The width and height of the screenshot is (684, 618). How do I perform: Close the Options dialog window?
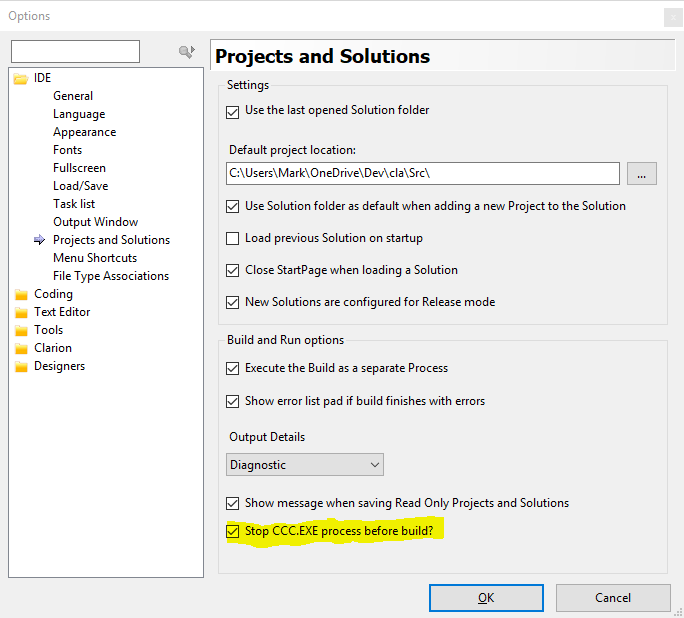coord(669,16)
